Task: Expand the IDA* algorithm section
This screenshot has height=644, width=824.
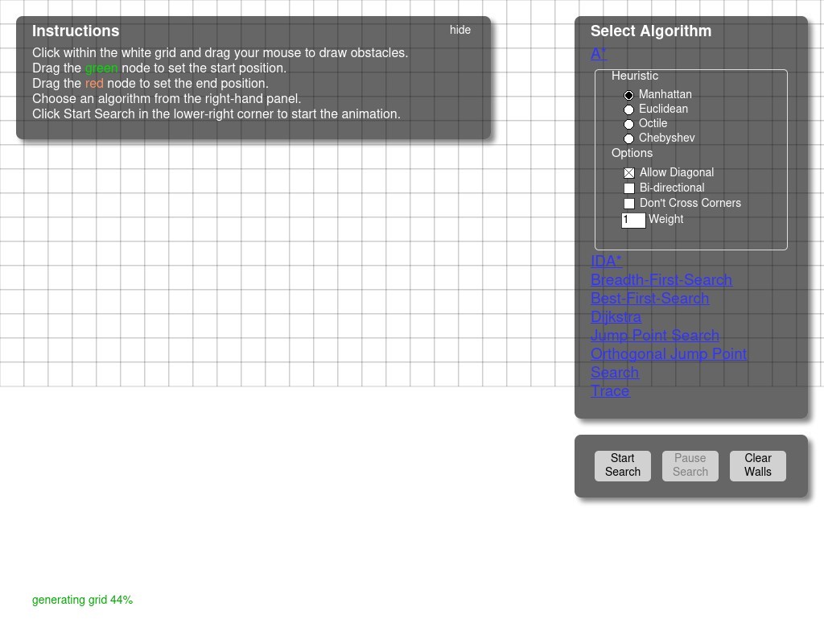Action: click(x=606, y=262)
